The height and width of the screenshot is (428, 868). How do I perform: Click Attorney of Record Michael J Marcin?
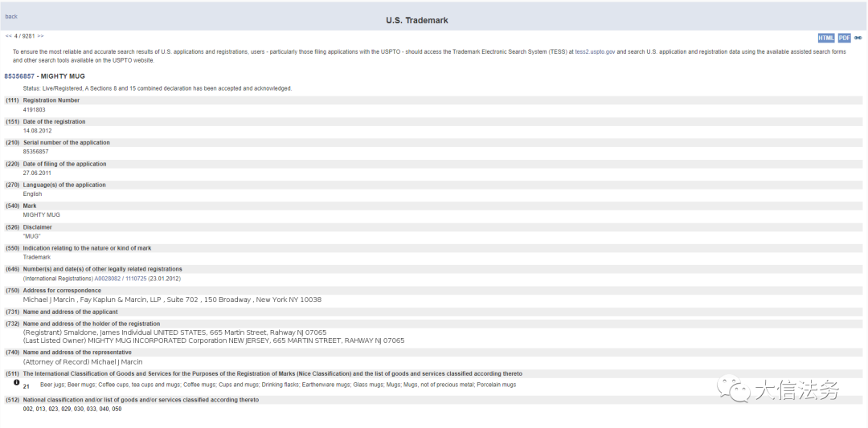[83, 362]
